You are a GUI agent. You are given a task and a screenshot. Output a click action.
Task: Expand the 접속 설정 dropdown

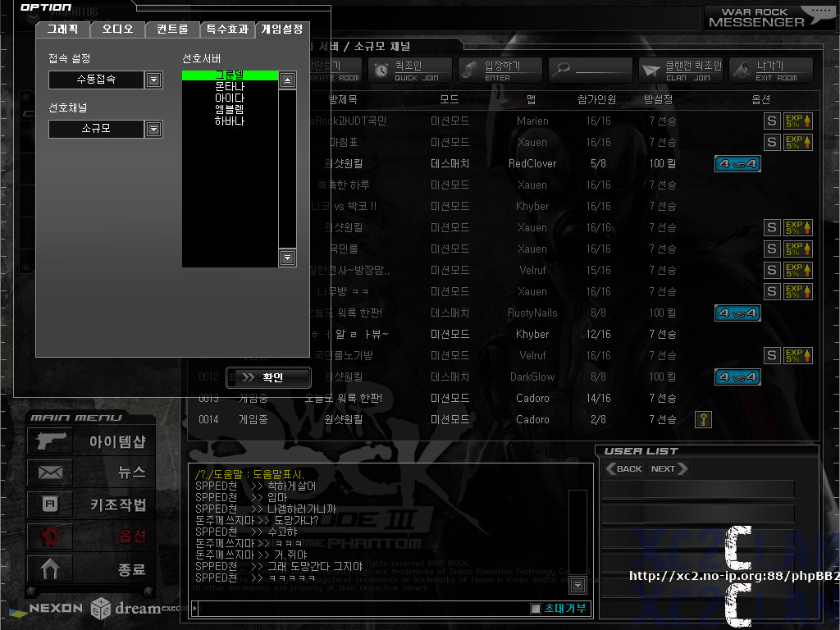click(x=153, y=80)
